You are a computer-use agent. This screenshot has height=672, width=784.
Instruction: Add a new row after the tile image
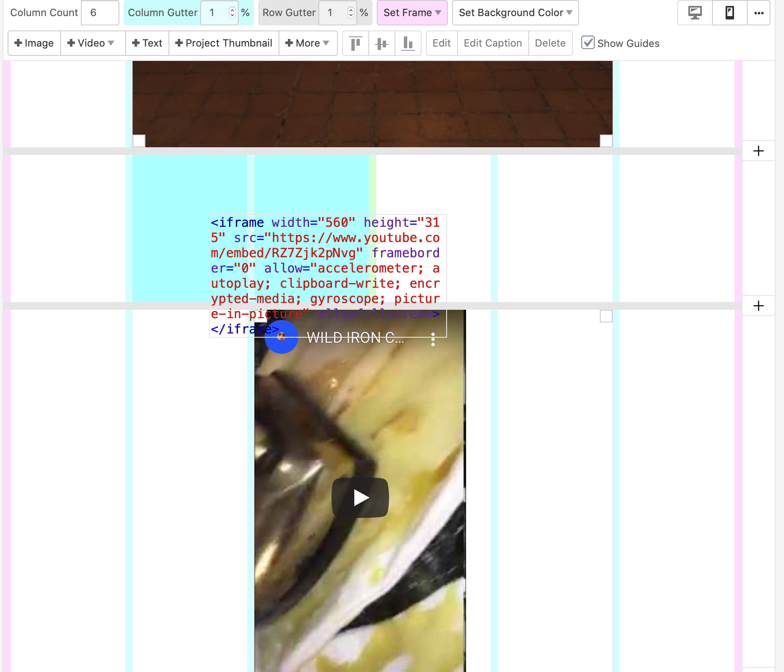point(759,151)
